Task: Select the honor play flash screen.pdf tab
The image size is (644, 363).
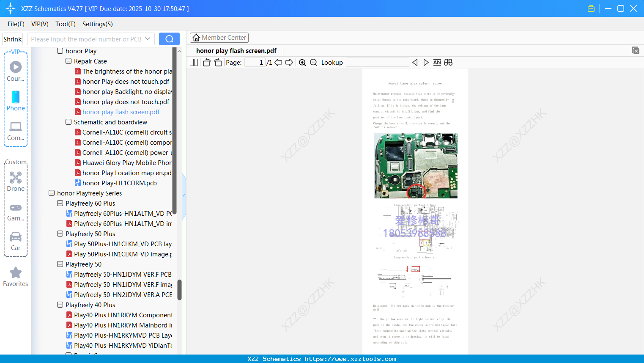Action: click(236, 51)
